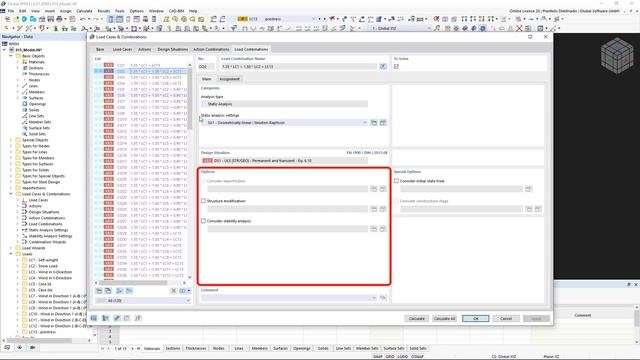Click the navigator Views camera icon
The height and width of the screenshot is (360, 640).
coord(32,348)
